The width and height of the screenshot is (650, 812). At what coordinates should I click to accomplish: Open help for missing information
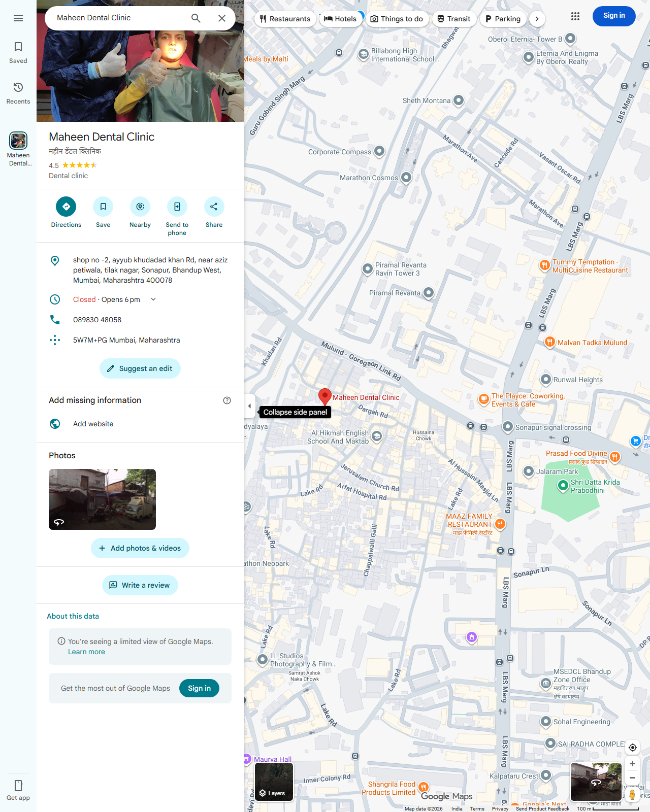[x=227, y=400]
